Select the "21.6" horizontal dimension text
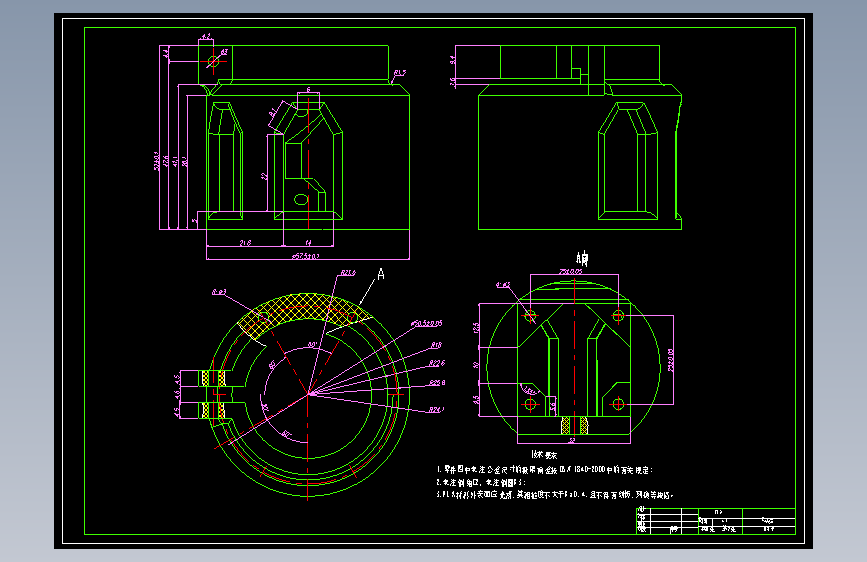The height and width of the screenshot is (562, 867). click(246, 243)
